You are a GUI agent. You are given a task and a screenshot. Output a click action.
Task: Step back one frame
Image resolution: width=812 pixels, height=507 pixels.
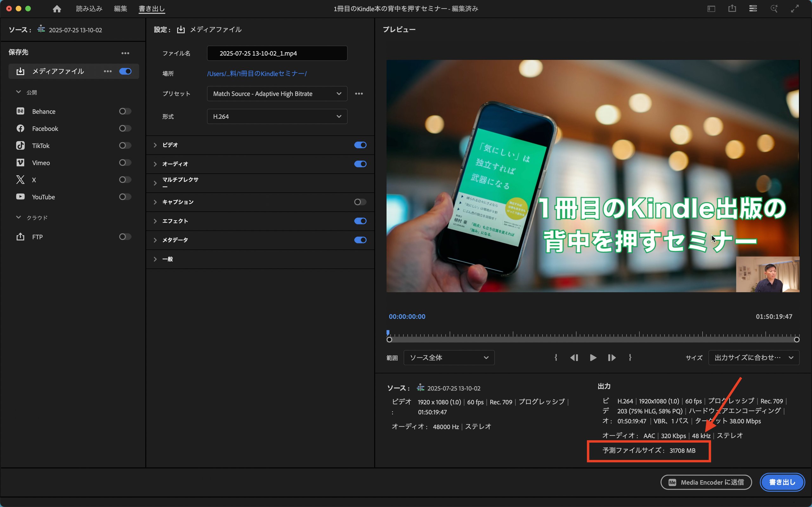click(x=574, y=357)
